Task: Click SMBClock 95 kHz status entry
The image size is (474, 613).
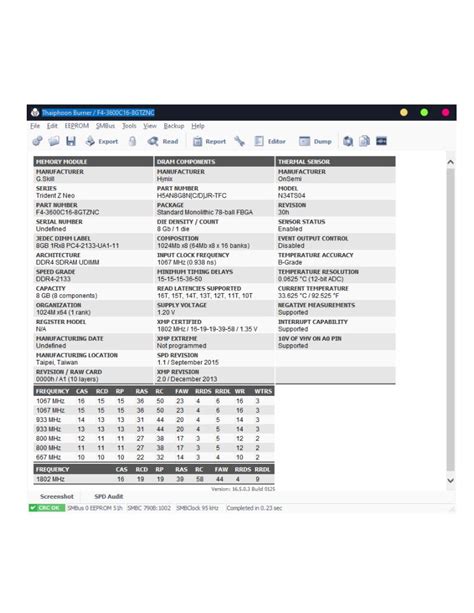Action: [x=197, y=508]
